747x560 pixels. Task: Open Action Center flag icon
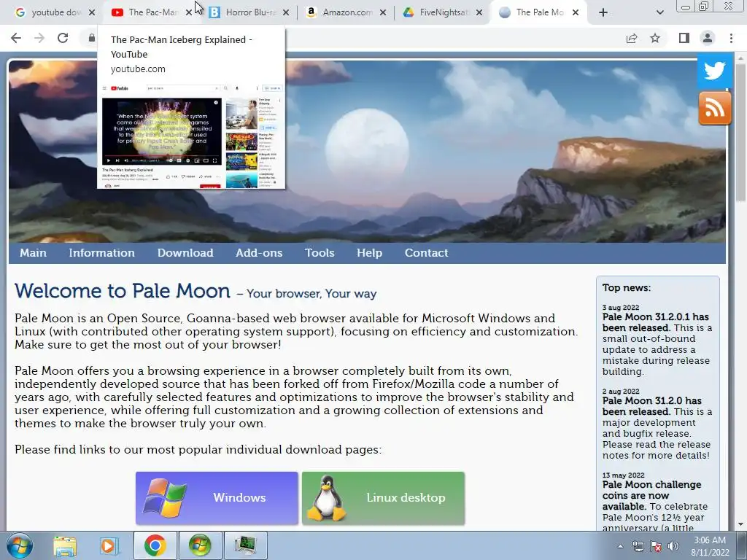pyautogui.click(x=656, y=546)
